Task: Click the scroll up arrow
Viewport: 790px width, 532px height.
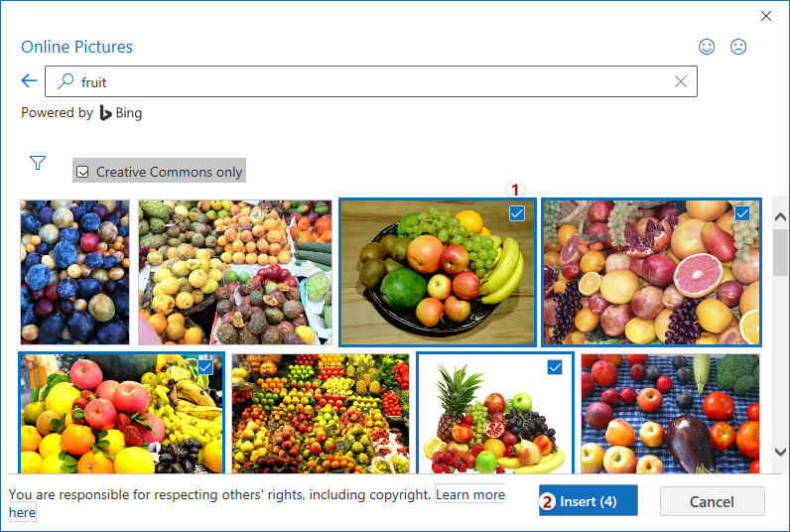Action: pyautogui.click(x=780, y=217)
